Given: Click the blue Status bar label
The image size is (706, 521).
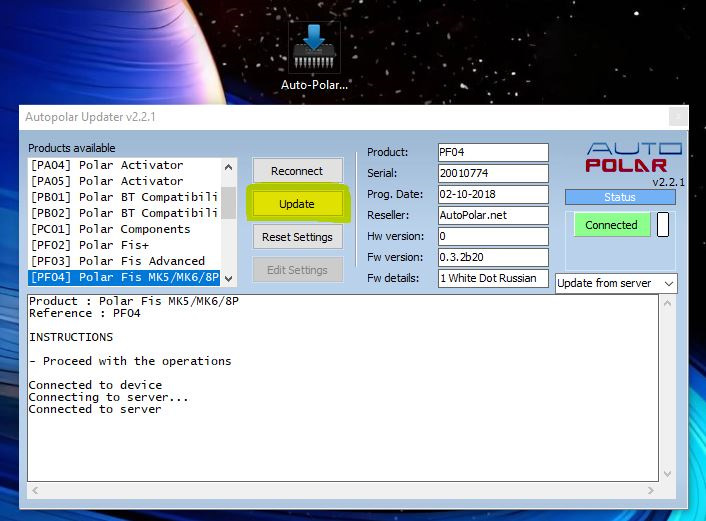Looking at the screenshot, I should point(620,197).
